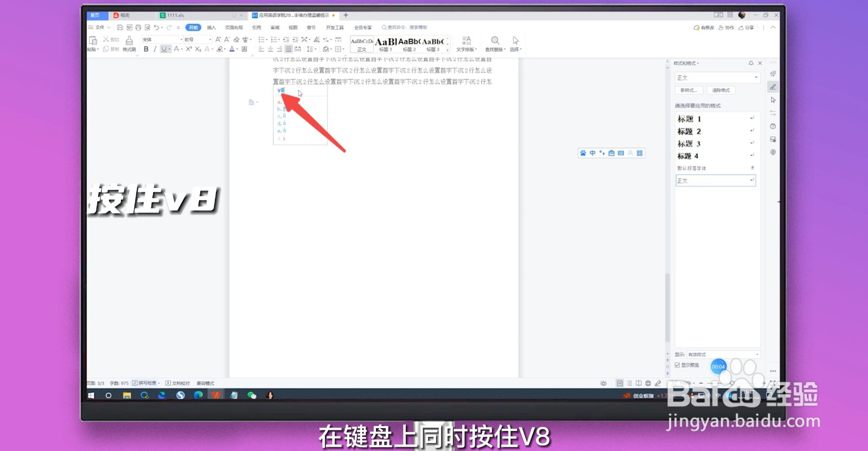This screenshot has height=451, width=868.
Task: Toggle Bold formatting
Action: (x=146, y=49)
